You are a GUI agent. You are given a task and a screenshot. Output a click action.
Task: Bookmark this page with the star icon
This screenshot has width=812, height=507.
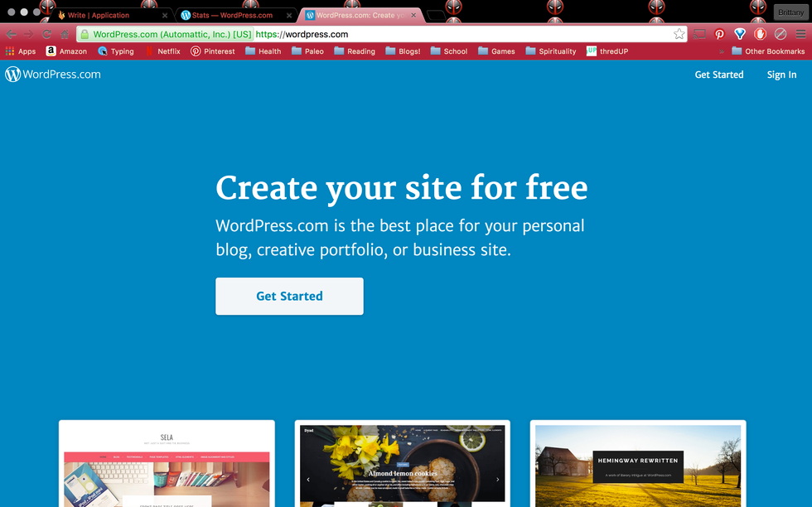tap(679, 34)
